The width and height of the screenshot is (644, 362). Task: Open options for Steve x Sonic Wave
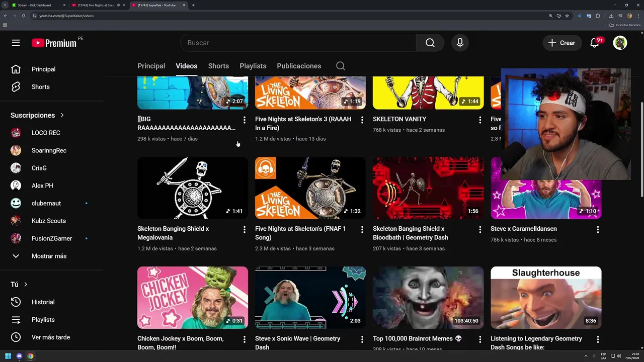(x=362, y=339)
